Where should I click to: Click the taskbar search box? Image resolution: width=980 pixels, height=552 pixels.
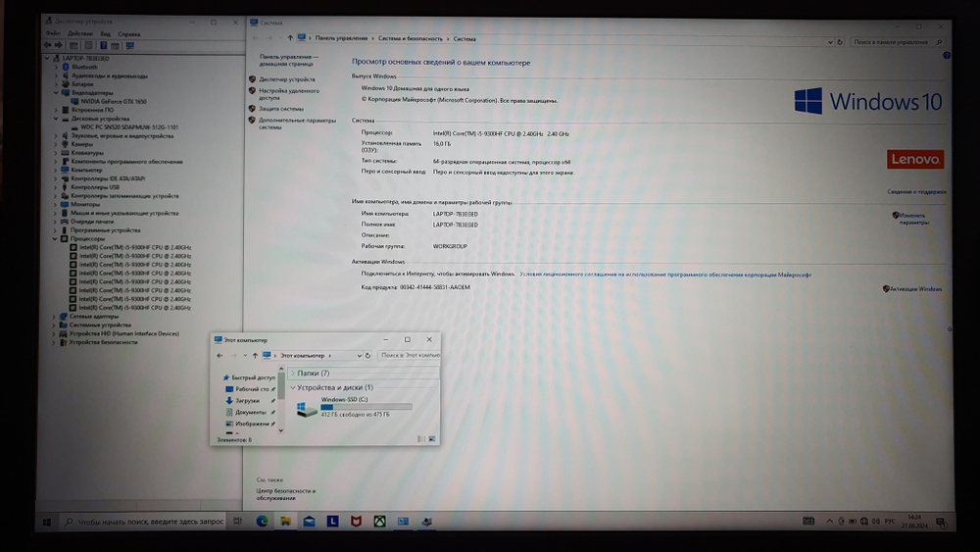(147, 522)
